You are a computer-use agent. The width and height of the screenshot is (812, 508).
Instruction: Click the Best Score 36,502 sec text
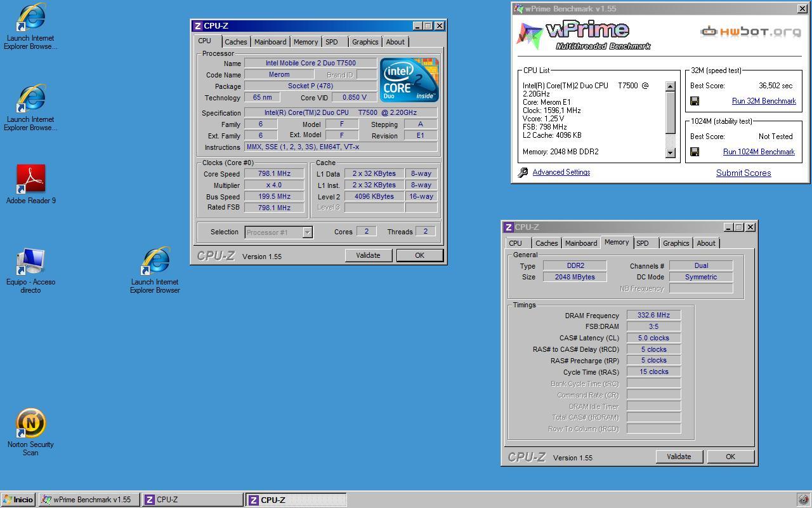point(775,86)
